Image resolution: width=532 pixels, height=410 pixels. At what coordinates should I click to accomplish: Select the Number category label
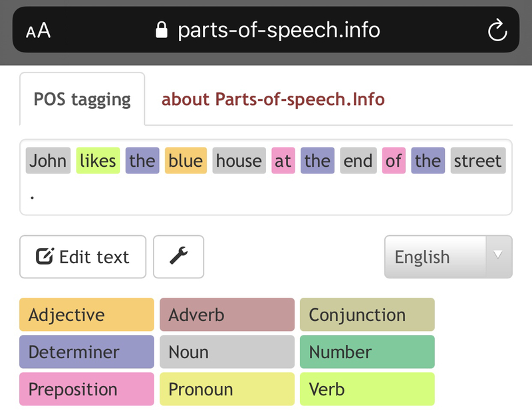coord(367,352)
